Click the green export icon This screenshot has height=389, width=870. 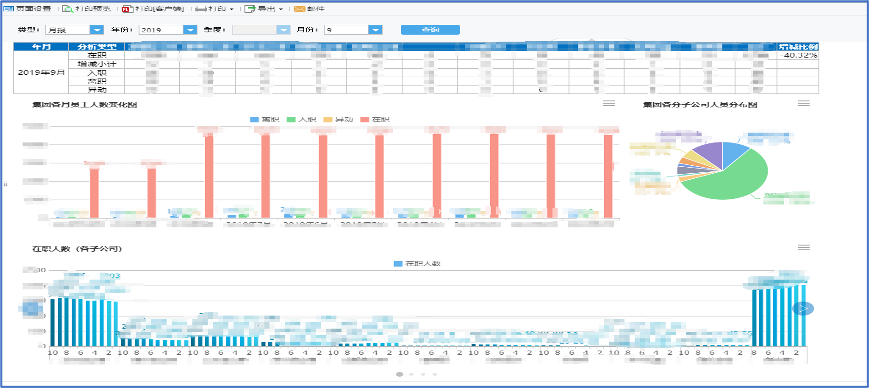pos(250,9)
